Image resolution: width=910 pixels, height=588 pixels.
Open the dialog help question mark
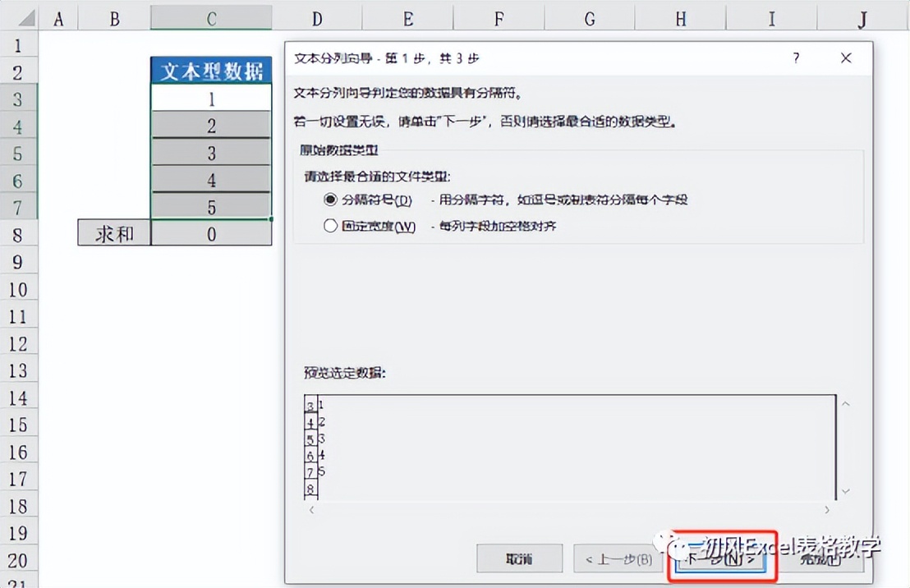pos(796,58)
